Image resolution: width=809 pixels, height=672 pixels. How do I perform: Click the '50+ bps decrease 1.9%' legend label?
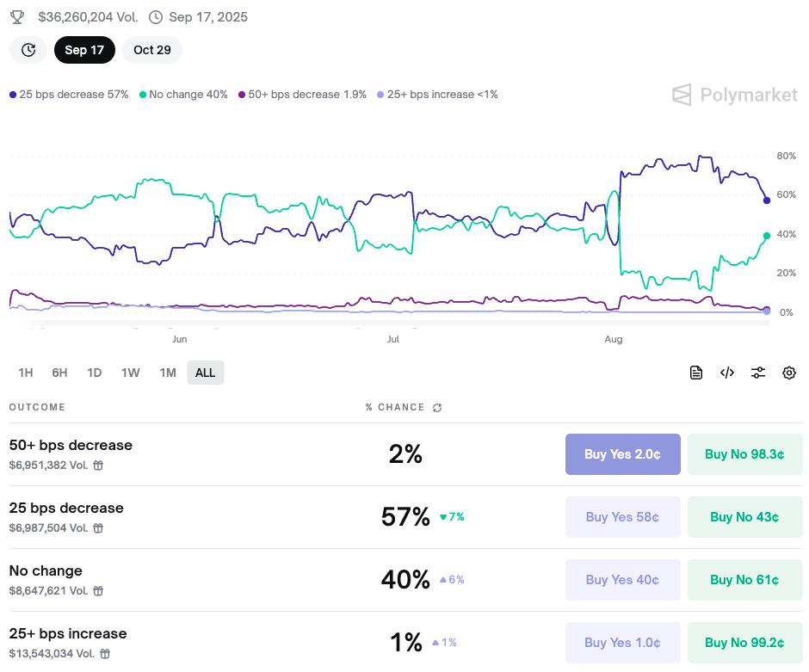click(x=307, y=95)
